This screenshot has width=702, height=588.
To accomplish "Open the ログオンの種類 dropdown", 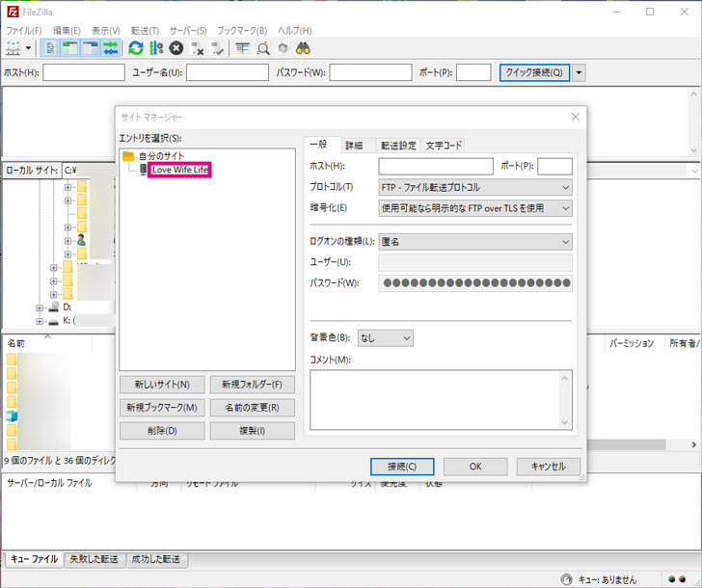I will pyautogui.click(x=475, y=242).
